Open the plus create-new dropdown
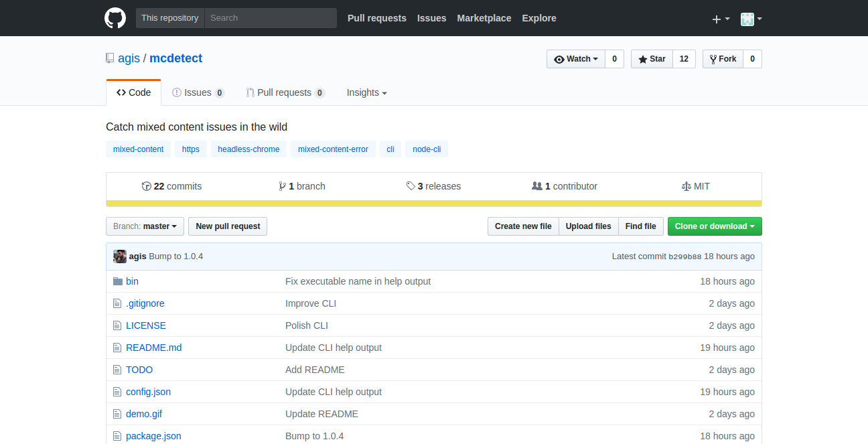Screen dimensions: 868x444 click(721, 19)
